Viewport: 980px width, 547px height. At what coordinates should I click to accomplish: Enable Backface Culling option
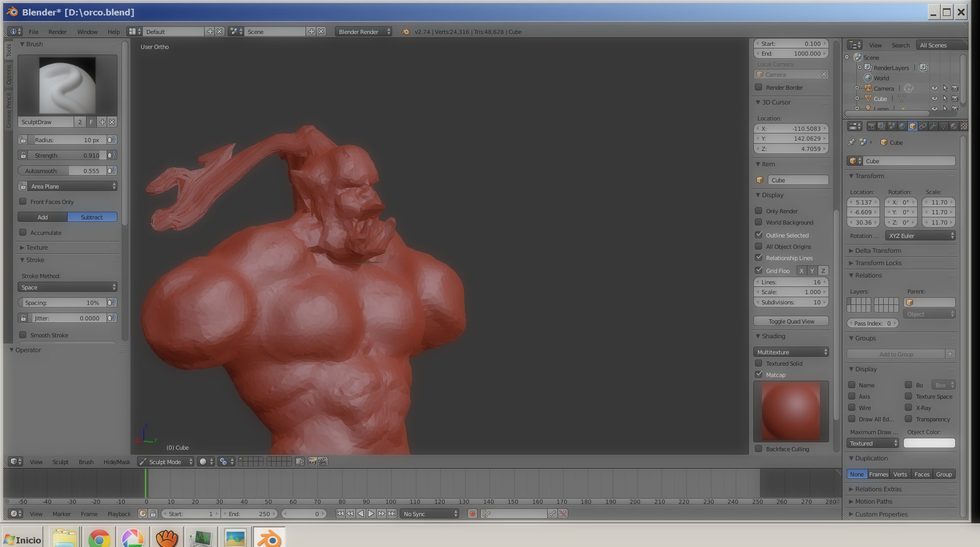(759, 449)
